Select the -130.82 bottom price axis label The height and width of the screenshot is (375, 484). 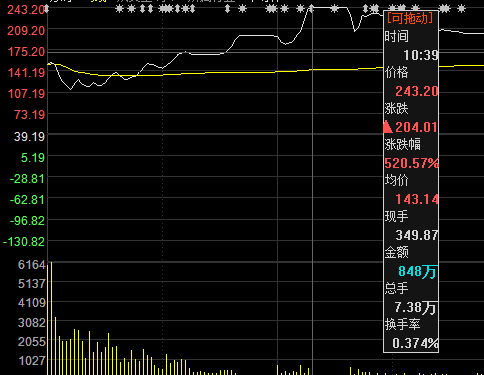[x=24, y=241]
